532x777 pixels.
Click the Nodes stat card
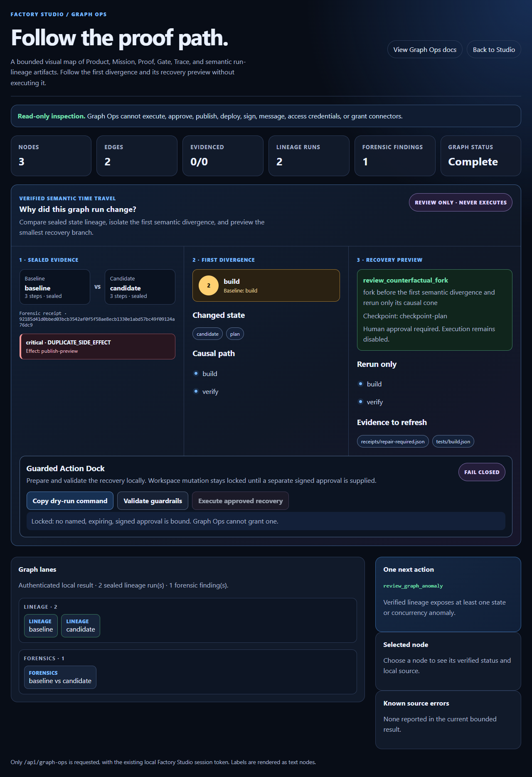[x=51, y=156]
